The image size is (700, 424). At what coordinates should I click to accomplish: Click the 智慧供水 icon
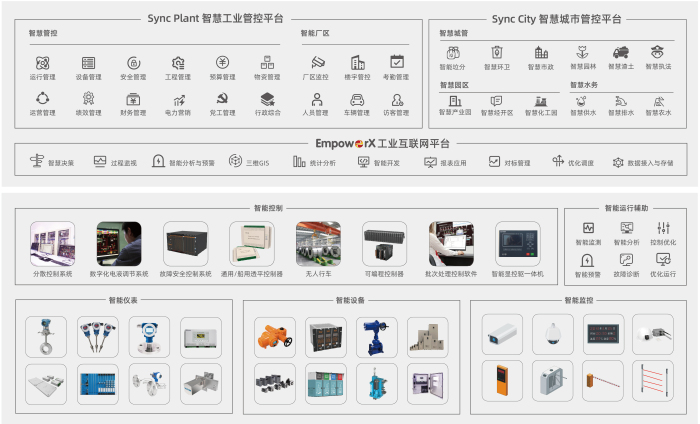pos(580,100)
